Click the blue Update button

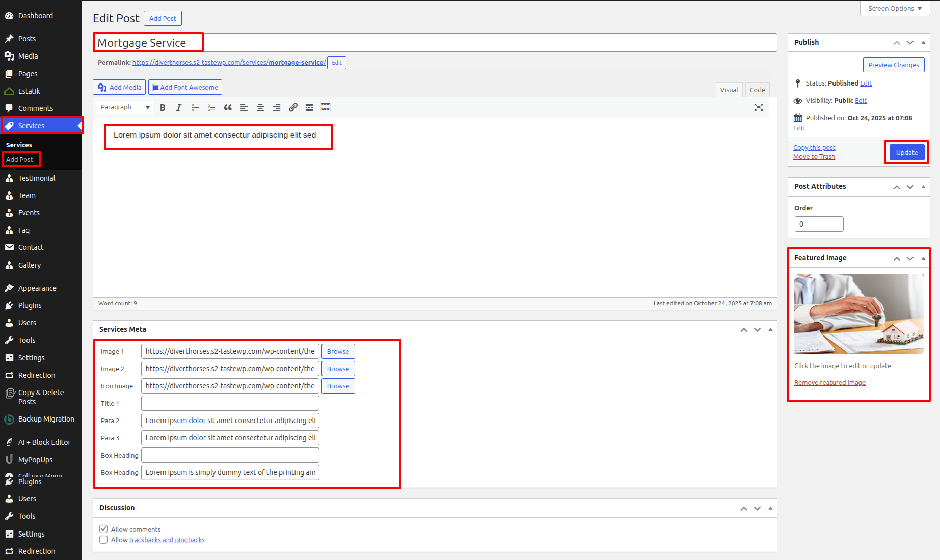[x=907, y=152]
